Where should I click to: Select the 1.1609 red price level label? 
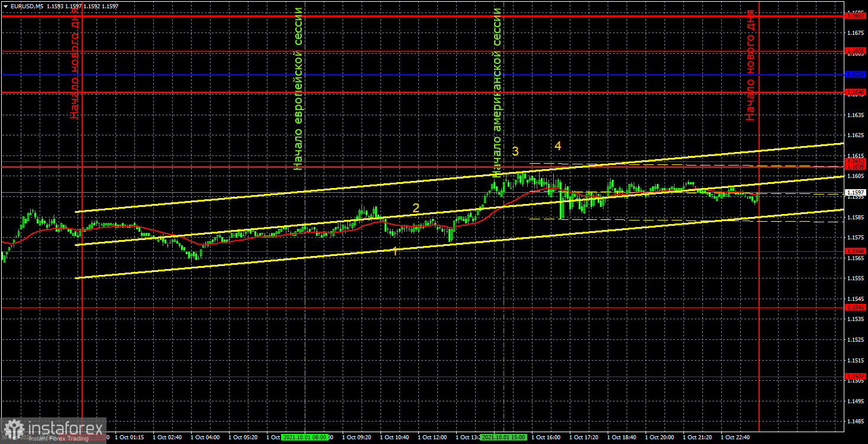(x=856, y=167)
